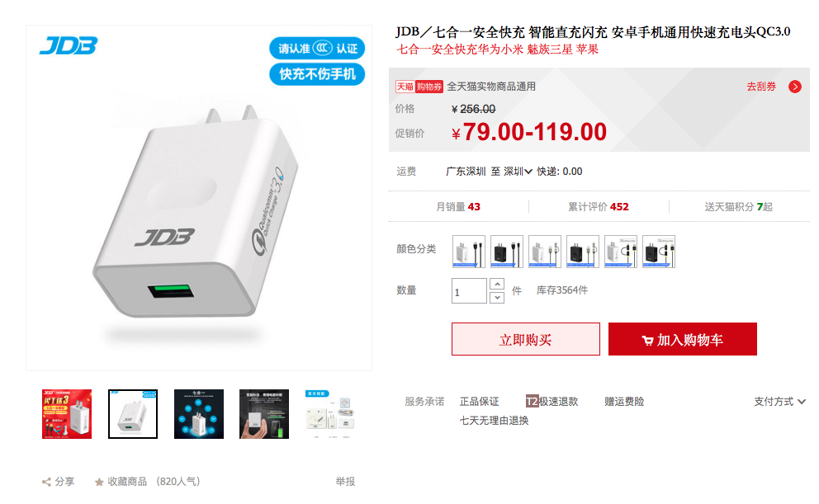This screenshot has height=504, width=819.
Task: Select the first white charger color option
Action: point(468,252)
